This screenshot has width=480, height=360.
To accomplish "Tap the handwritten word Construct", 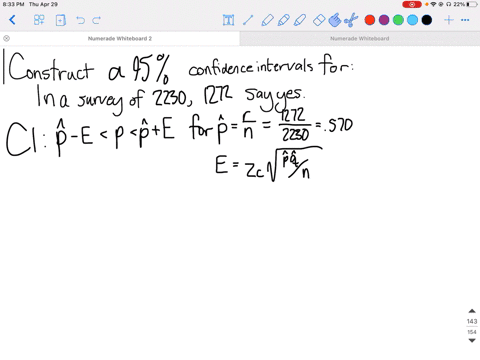I will [x=51, y=67].
